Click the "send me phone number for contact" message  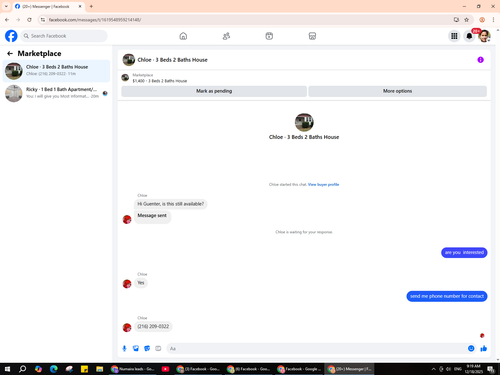tap(447, 296)
